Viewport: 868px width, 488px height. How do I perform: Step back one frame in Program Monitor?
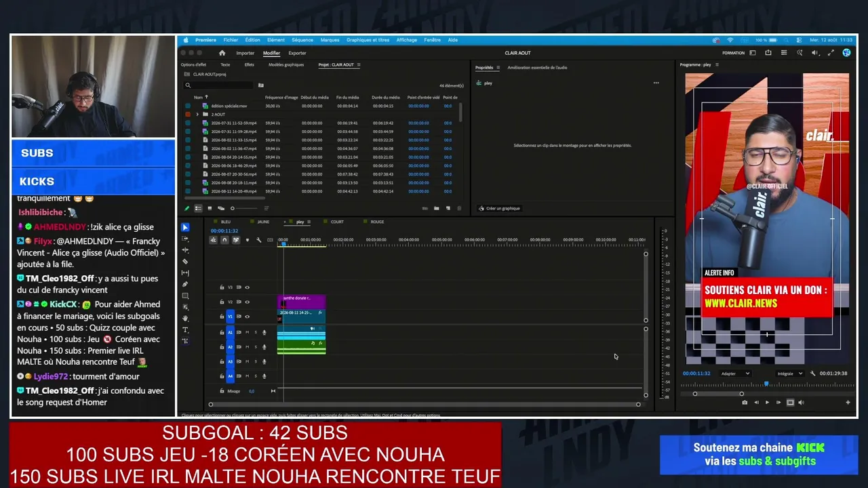[756, 403]
